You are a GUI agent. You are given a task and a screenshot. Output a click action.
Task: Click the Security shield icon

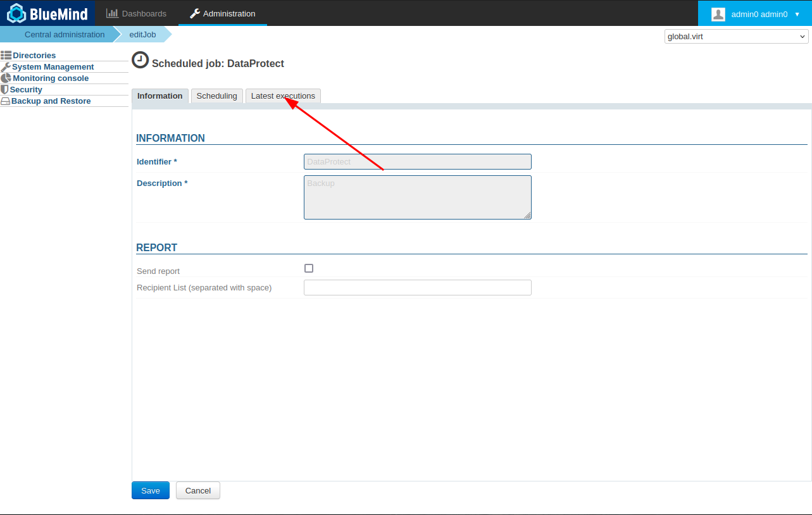pyautogui.click(x=4, y=90)
